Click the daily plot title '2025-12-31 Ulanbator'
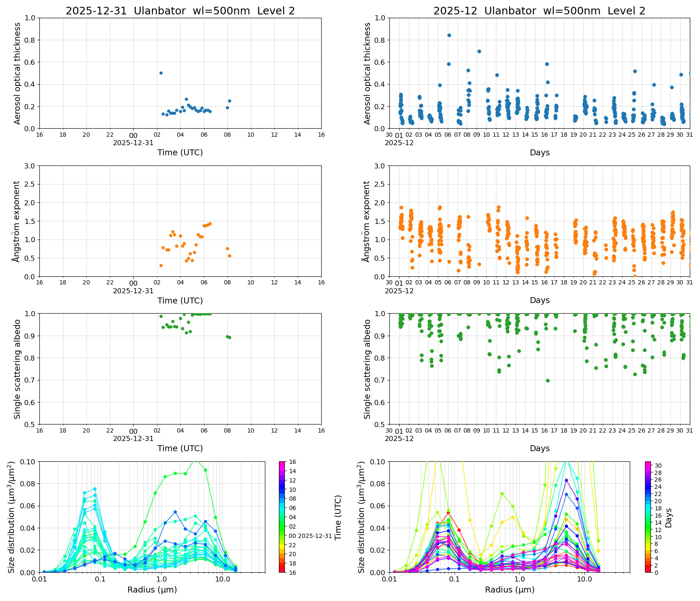Image resolution: width=700 pixels, height=601 pixels. click(x=180, y=11)
